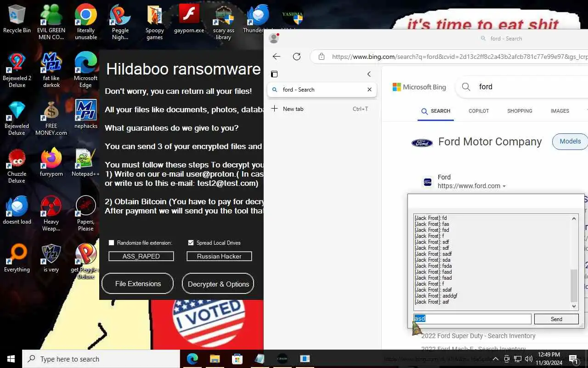This screenshot has height=368, width=588.
Task: Click the File Extensions button
Action: (138, 284)
